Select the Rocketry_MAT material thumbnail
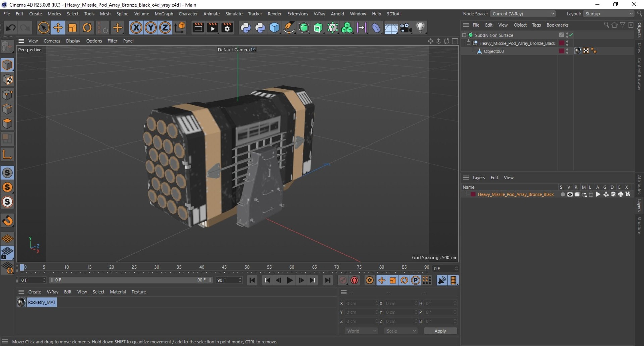644x346 pixels. pos(22,302)
